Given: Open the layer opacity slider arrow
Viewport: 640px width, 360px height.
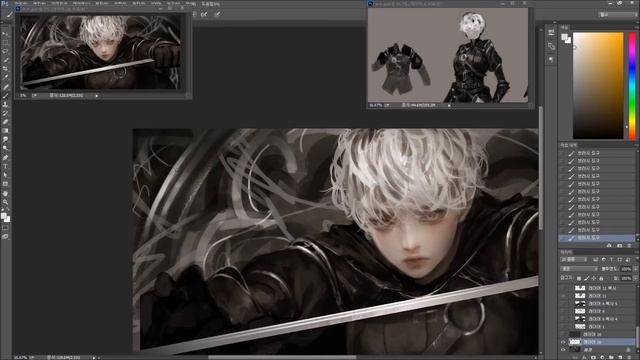Looking at the screenshot, I should (636, 269).
